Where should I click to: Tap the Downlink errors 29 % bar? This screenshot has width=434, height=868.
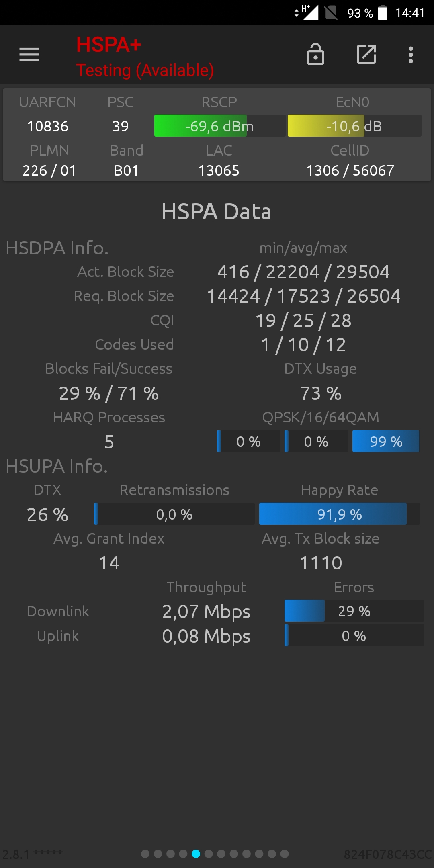(354, 611)
